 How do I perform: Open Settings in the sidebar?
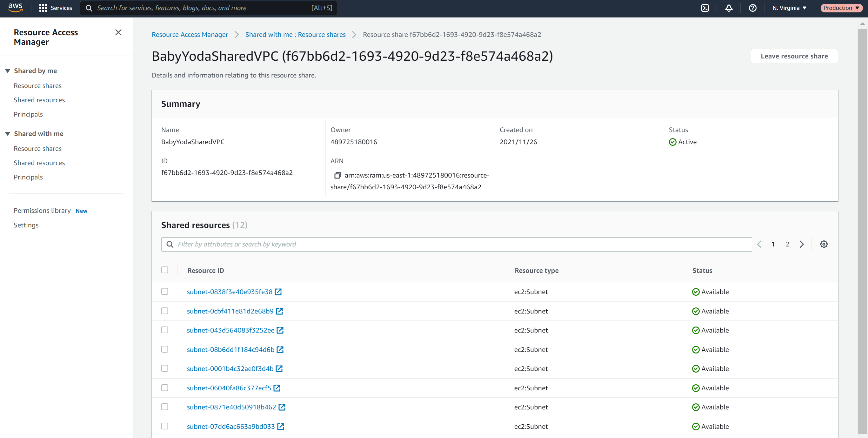[x=26, y=225]
